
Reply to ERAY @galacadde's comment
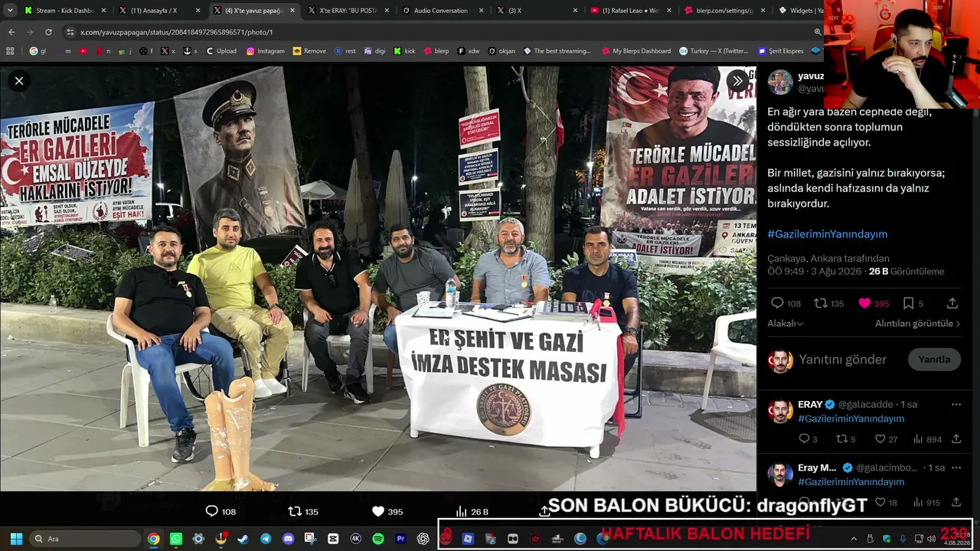pos(804,439)
